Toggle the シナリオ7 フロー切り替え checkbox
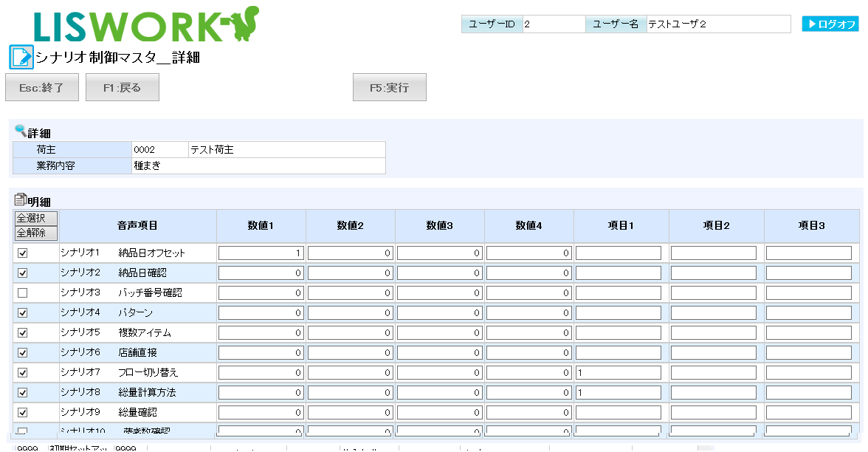The height and width of the screenshot is (452, 868). pos(22,372)
